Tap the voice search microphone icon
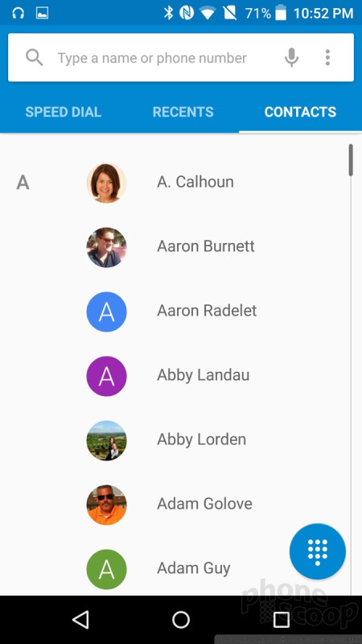This screenshot has width=362, height=644. tap(291, 57)
